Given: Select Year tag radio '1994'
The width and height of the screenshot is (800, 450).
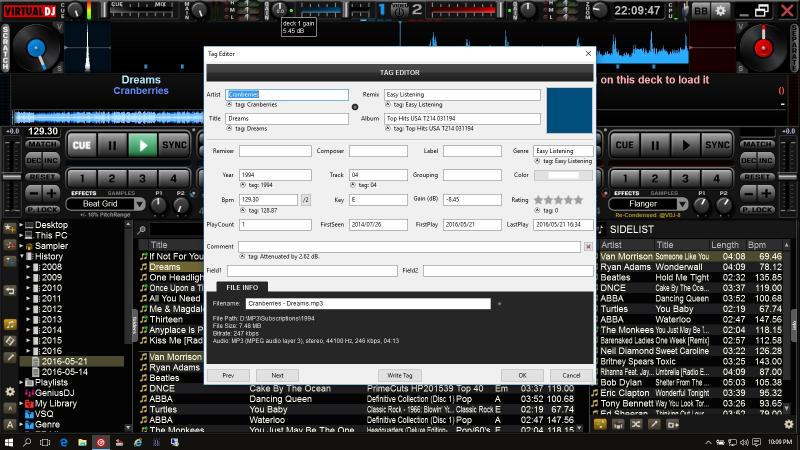Looking at the screenshot, I should [x=243, y=185].
